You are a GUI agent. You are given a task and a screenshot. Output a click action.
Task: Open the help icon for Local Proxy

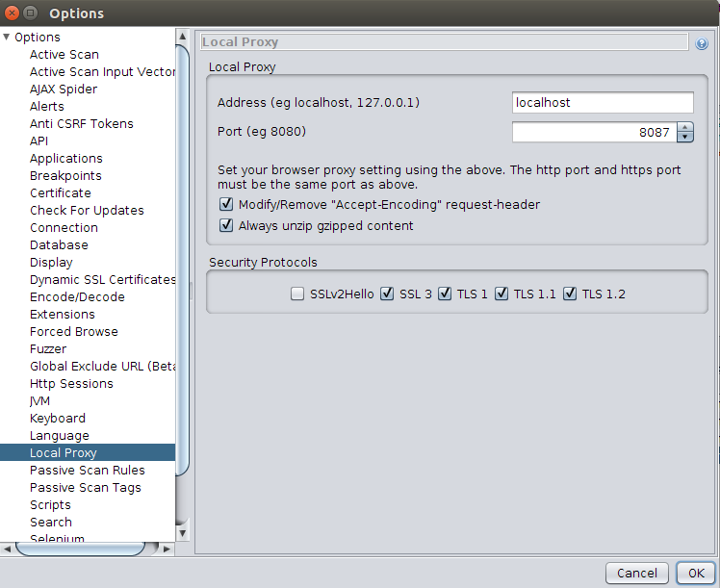(701, 43)
